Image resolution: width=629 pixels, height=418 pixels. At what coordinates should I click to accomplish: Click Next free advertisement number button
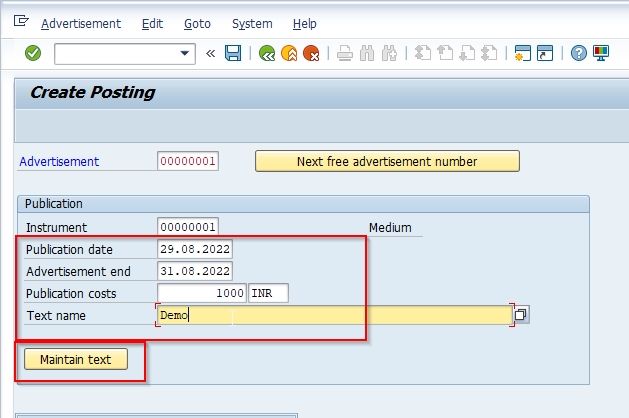[387, 161]
